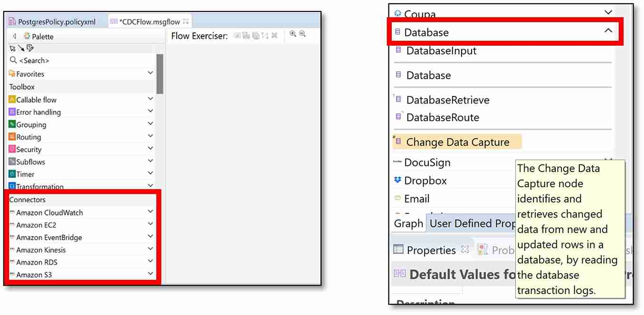
Task: Click the DatabaseRetrieve node icon
Action: (398, 99)
